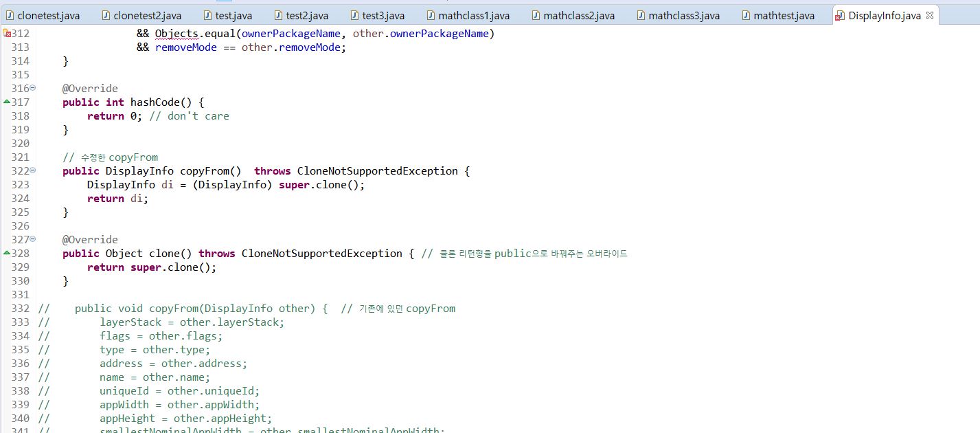Screen dimensions: 980x433
Task: Click the error-marked file icon on the DisplayInfo.java tab
Action: pyautogui.click(x=841, y=15)
